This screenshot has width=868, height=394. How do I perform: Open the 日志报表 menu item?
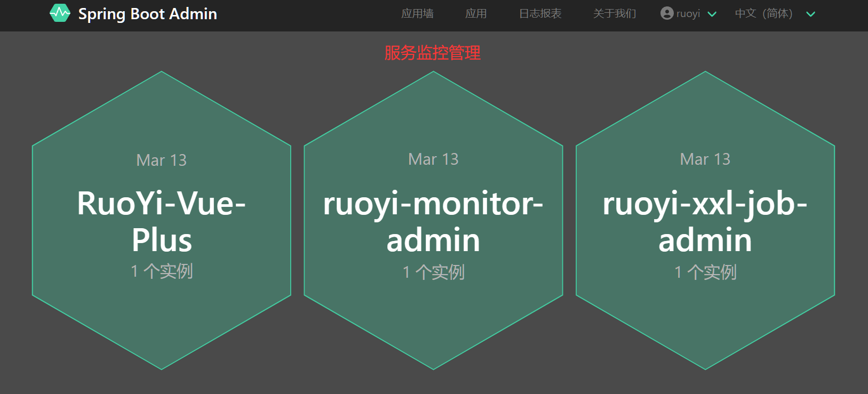[x=540, y=14]
